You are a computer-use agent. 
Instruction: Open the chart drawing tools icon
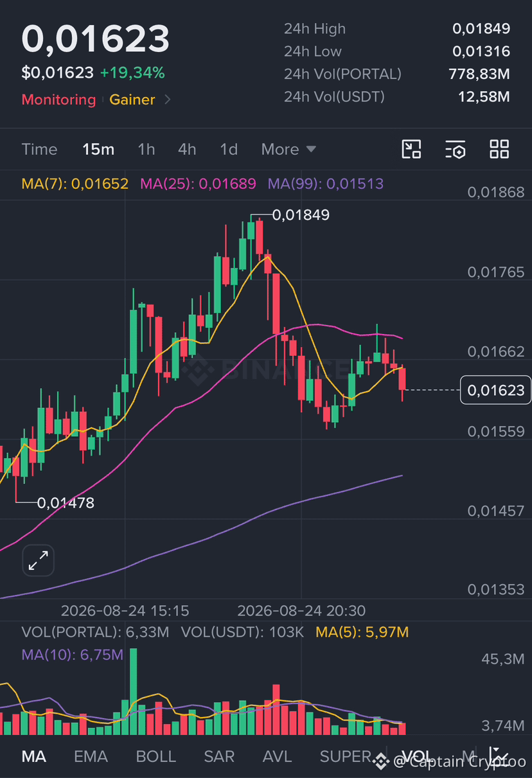411,149
